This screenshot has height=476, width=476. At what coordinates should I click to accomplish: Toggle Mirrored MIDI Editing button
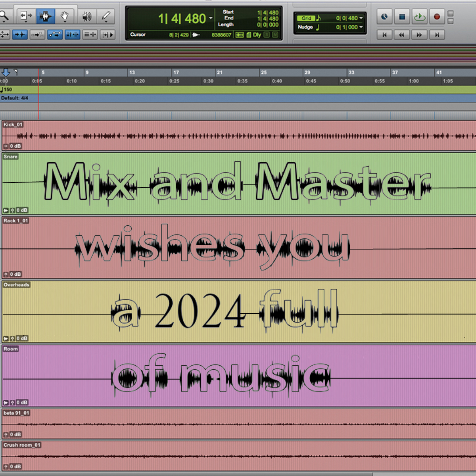coord(37,35)
